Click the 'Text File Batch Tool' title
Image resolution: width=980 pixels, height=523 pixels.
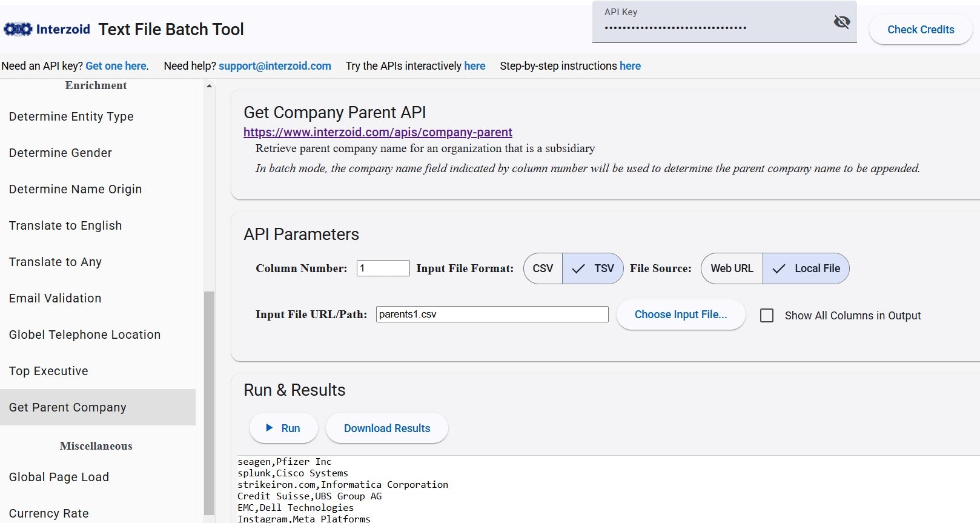pyautogui.click(x=171, y=29)
